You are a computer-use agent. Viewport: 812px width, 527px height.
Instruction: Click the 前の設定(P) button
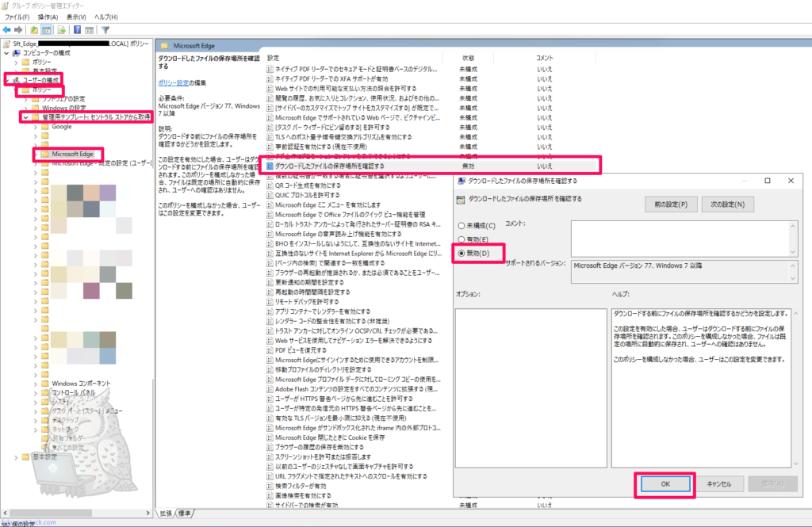point(671,204)
